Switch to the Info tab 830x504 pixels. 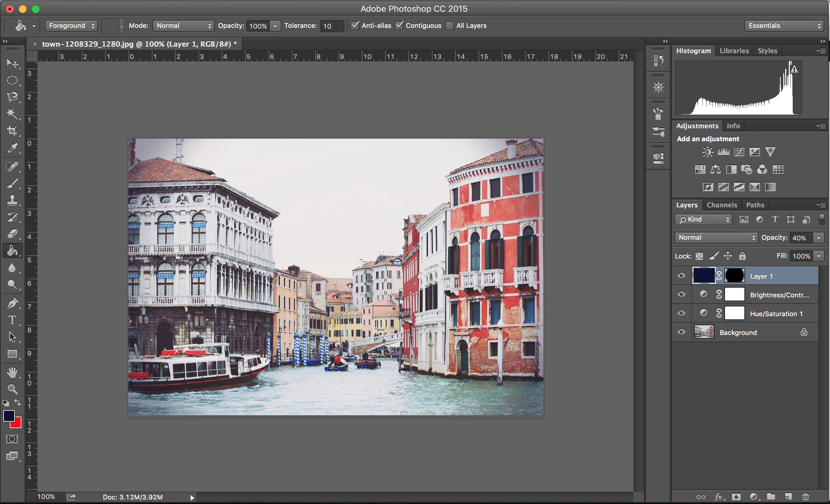(733, 126)
